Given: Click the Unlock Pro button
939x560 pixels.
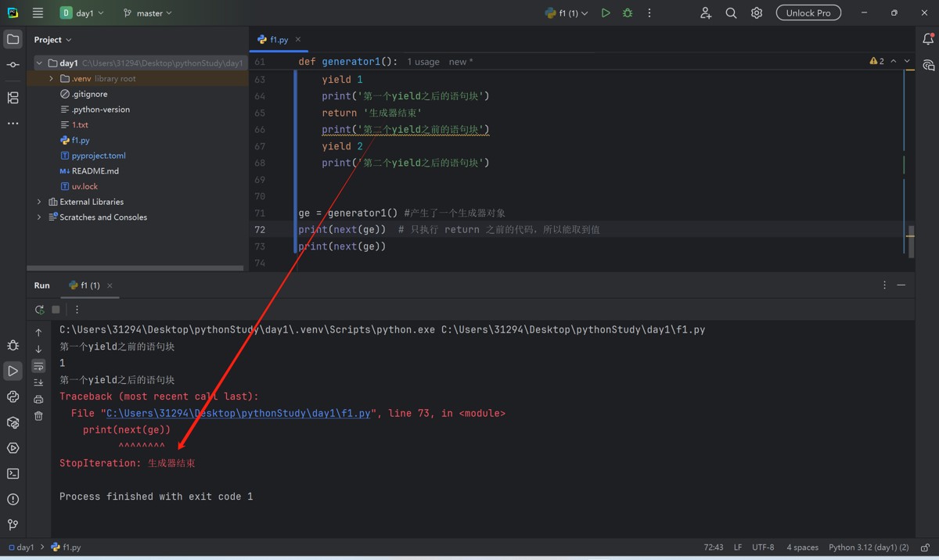Looking at the screenshot, I should pos(808,13).
